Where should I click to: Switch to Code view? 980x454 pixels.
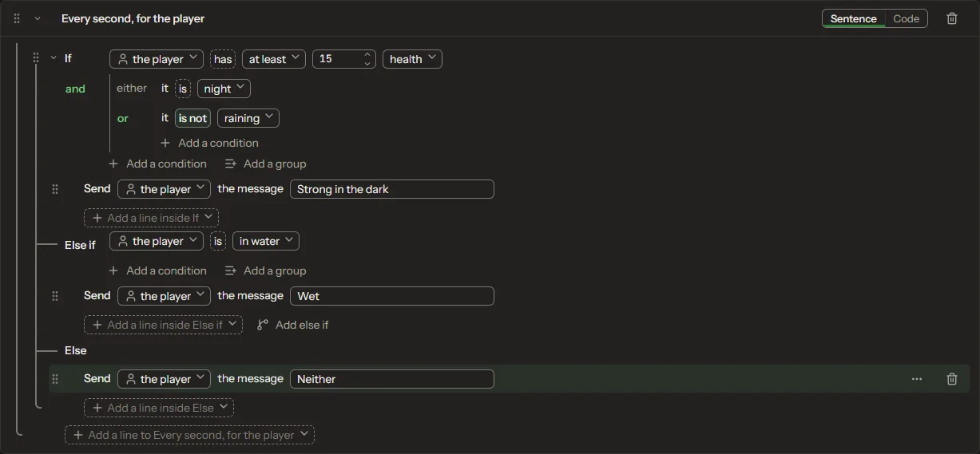click(x=906, y=18)
